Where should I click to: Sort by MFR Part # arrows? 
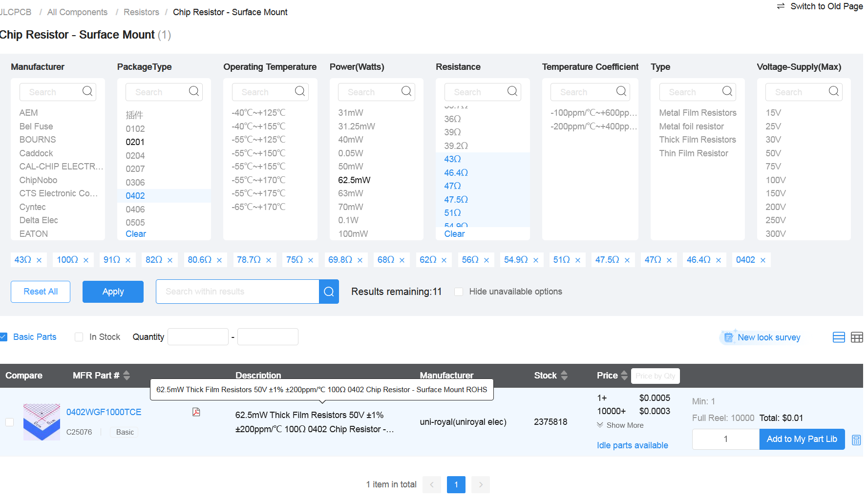tap(127, 376)
